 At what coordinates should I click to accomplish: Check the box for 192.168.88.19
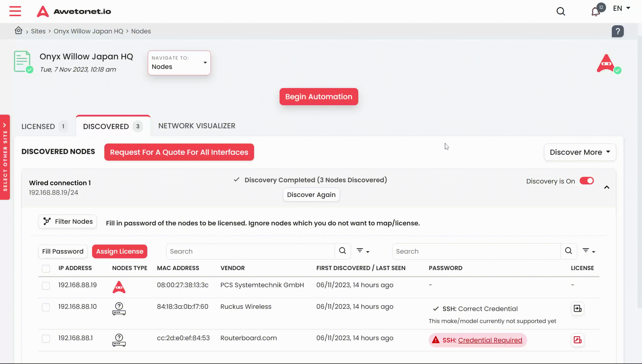tap(46, 286)
